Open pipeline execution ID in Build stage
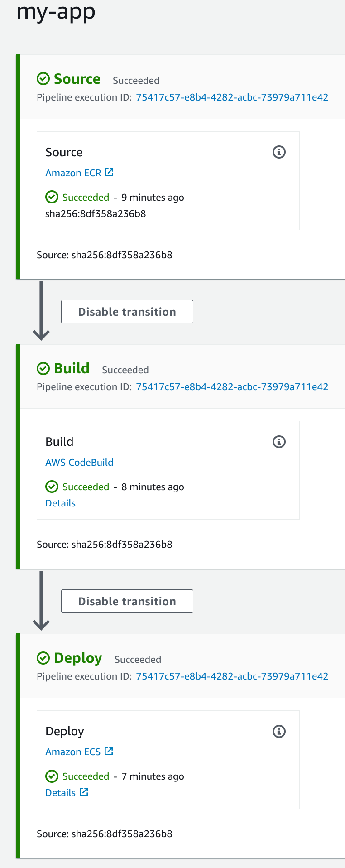 [x=232, y=387]
